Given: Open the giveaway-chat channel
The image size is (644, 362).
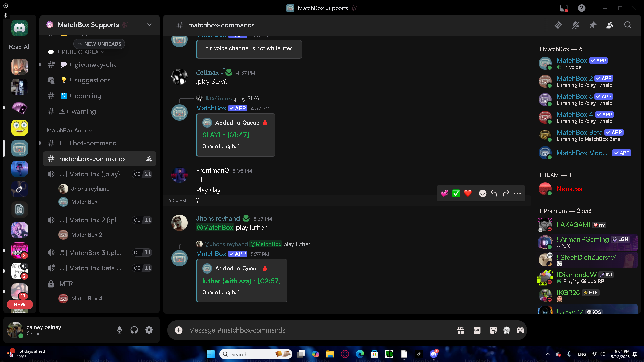Looking at the screenshot, I should click(100, 65).
